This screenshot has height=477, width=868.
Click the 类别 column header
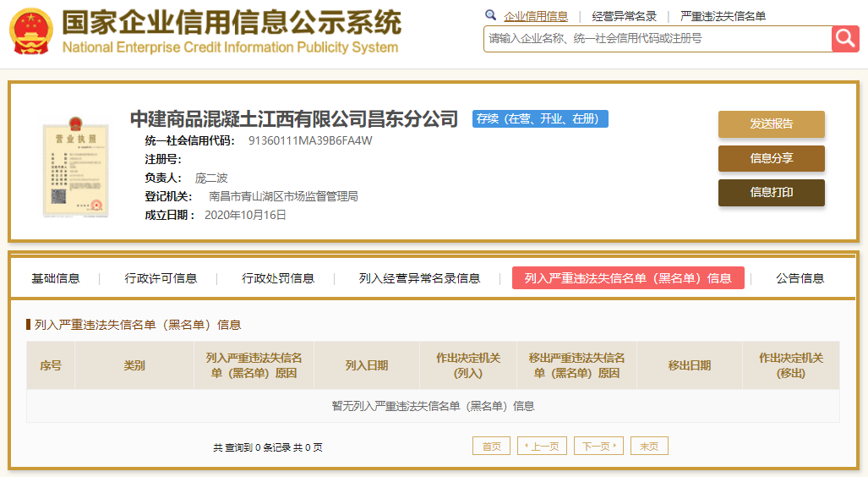[134, 365]
